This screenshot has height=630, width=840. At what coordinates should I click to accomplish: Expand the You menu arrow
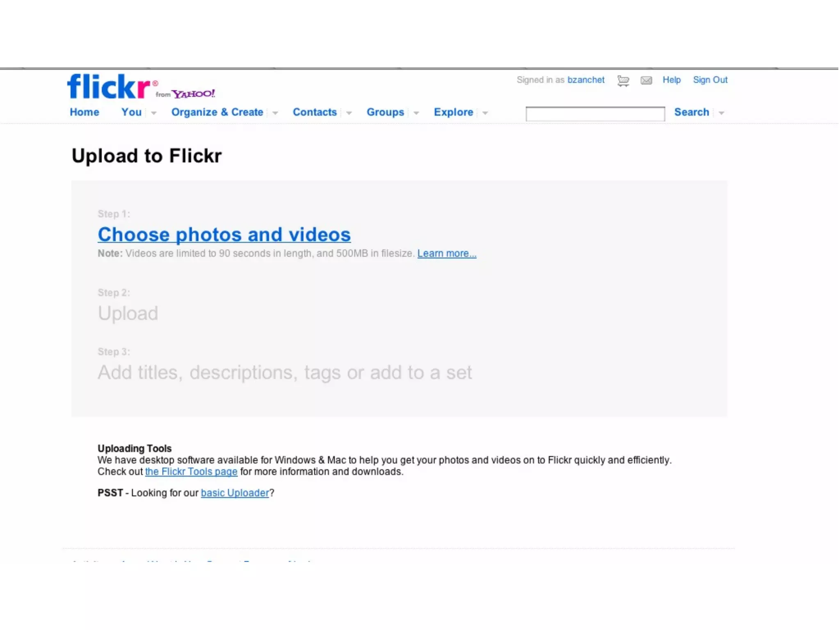pyautogui.click(x=154, y=113)
